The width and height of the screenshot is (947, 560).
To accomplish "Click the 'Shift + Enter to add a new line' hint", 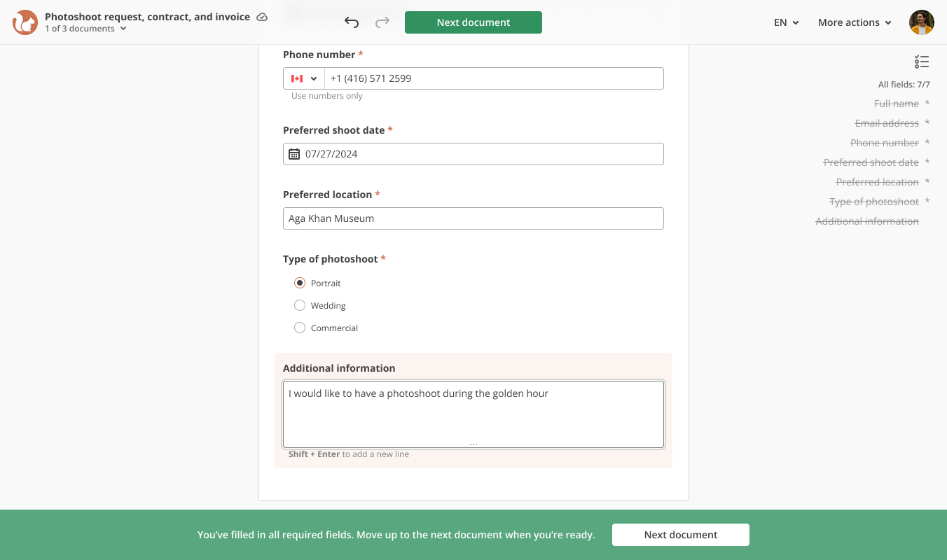I will (x=349, y=454).
